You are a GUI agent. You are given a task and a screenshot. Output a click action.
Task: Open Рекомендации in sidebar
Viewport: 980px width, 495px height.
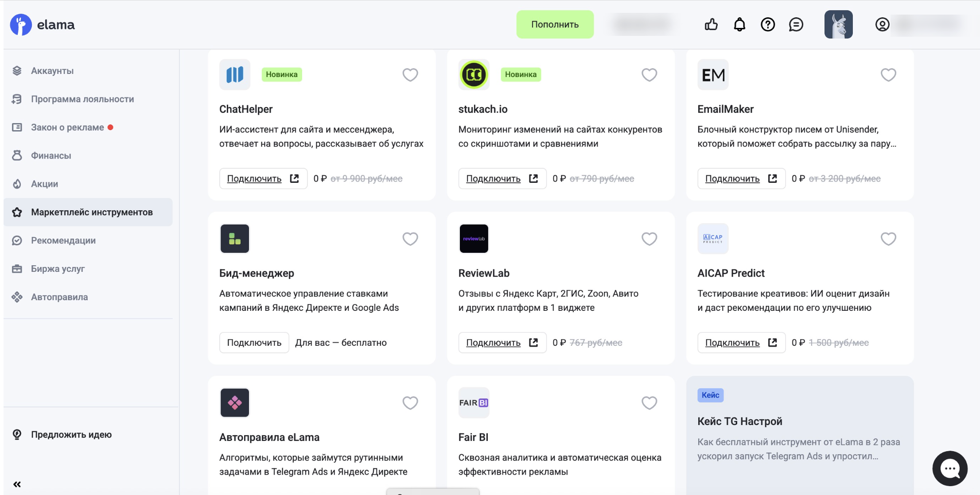click(x=88, y=240)
